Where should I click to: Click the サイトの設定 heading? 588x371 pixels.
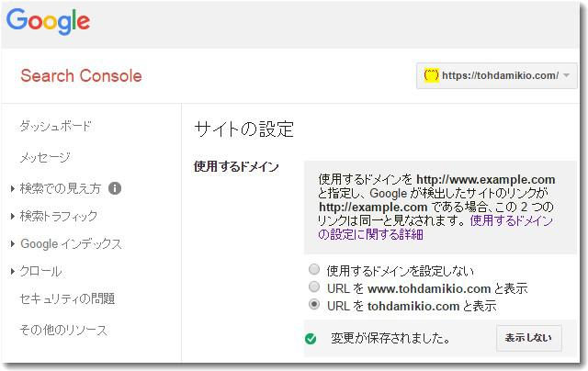click(243, 129)
